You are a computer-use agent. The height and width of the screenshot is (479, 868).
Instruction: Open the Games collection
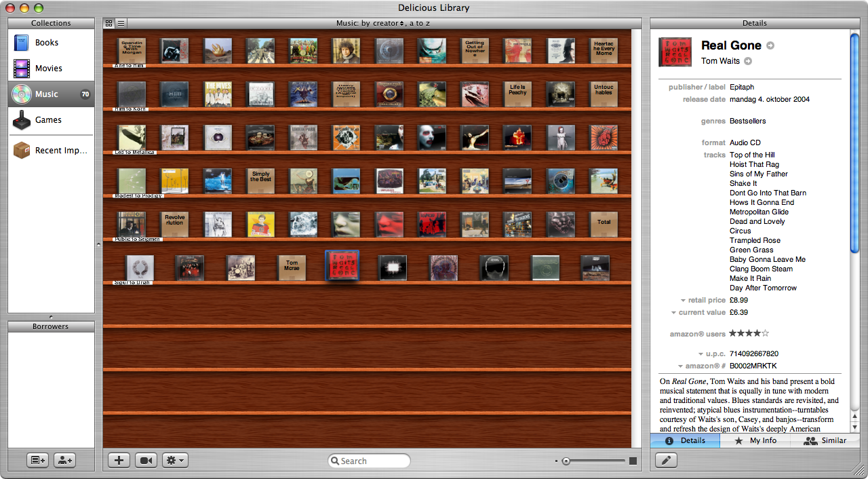pyautogui.click(x=51, y=120)
